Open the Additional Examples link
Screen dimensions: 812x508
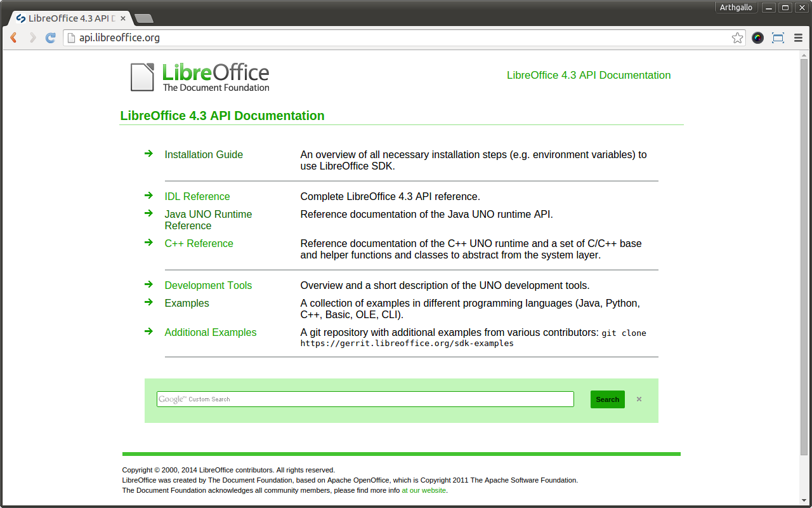pos(211,332)
